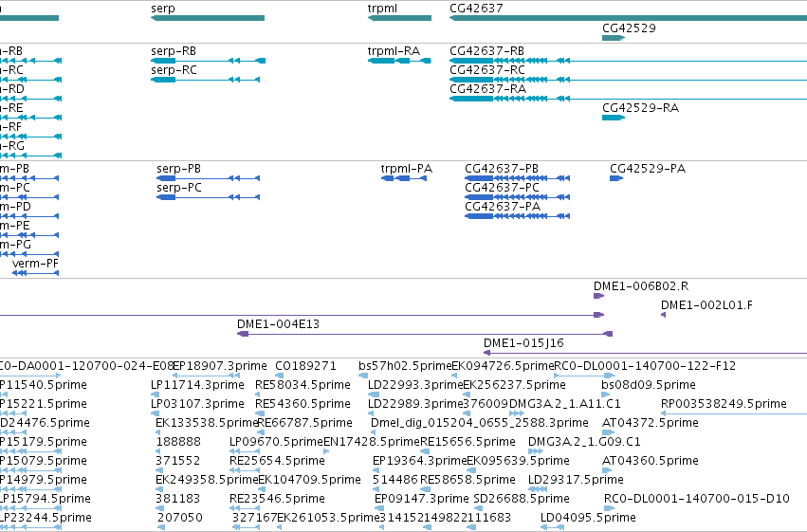This screenshot has width=807, height=532.
Task: Click EST 381183
Action: click(160, 509)
